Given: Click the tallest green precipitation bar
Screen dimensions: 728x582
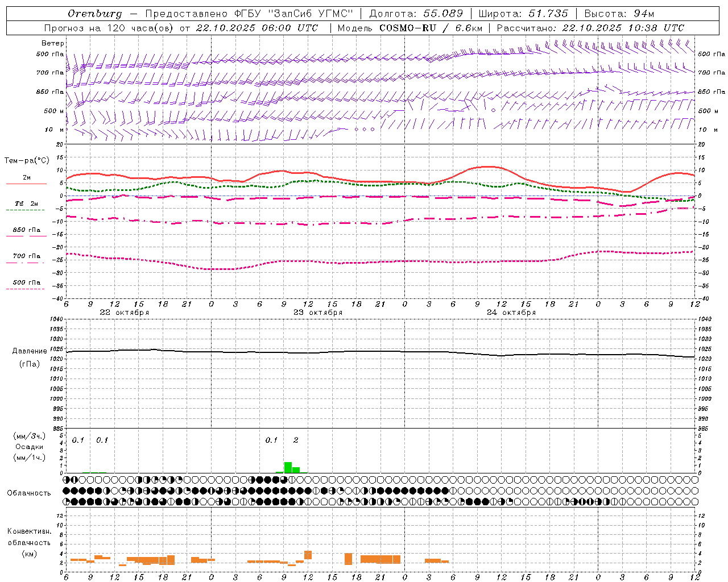Looking at the screenshot, I should (288, 467).
